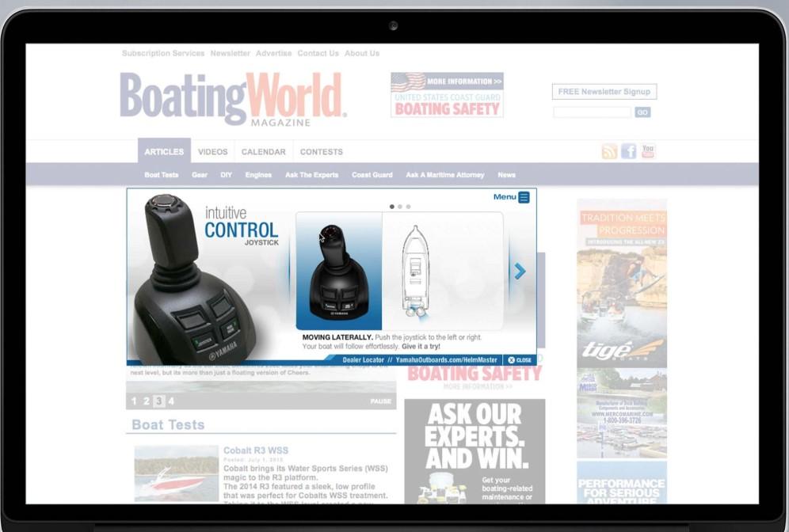Open the YouTube channel icon
This screenshot has height=532, width=789.
coord(648,151)
